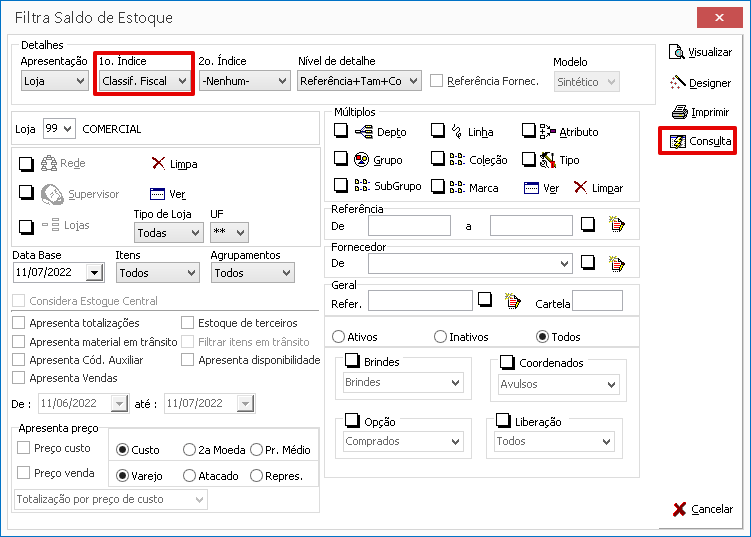Viewport: 751px width, 537px height.
Task: Click the SubGrupo icon
Action: point(362,185)
